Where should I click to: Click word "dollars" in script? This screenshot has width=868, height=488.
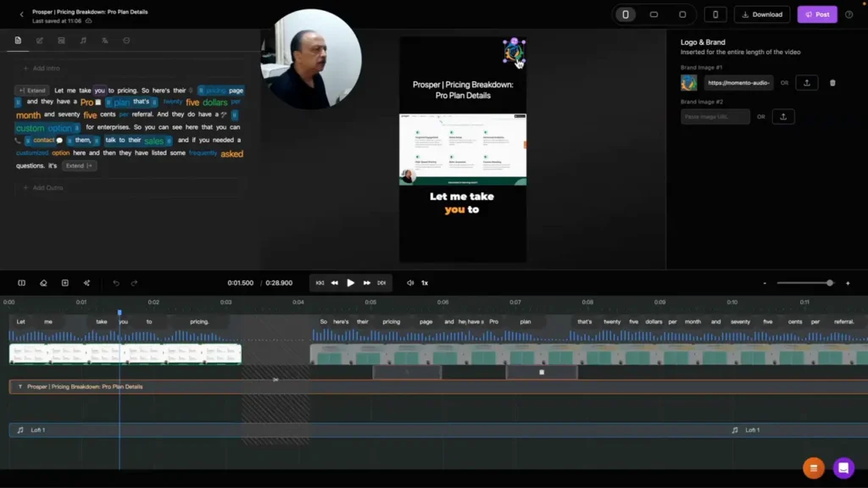pos(214,103)
